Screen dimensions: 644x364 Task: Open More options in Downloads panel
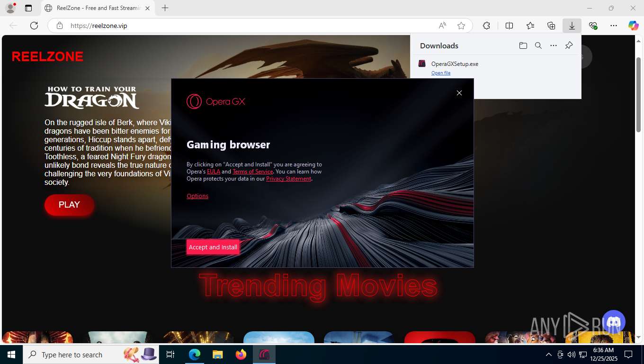click(x=553, y=45)
